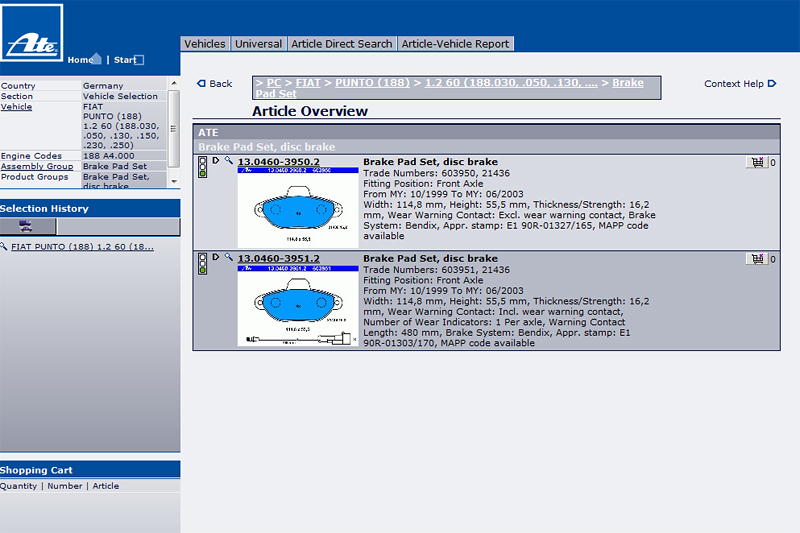This screenshot has width=800, height=533.
Task: Add article 13.0460-3950.2 to shopping cart
Action: point(756,162)
